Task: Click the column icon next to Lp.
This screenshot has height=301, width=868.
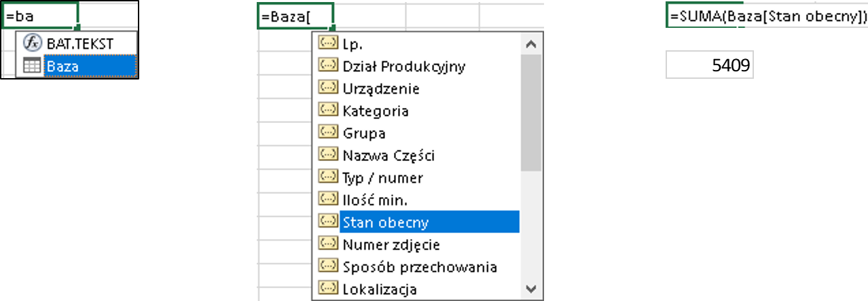Action: [329, 43]
